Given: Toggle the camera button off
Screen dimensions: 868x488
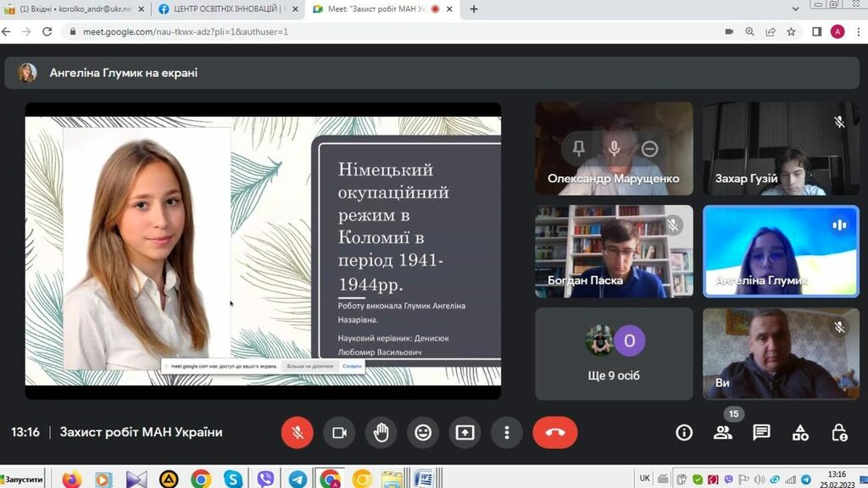Looking at the screenshot, I should (x=339, y=433).
